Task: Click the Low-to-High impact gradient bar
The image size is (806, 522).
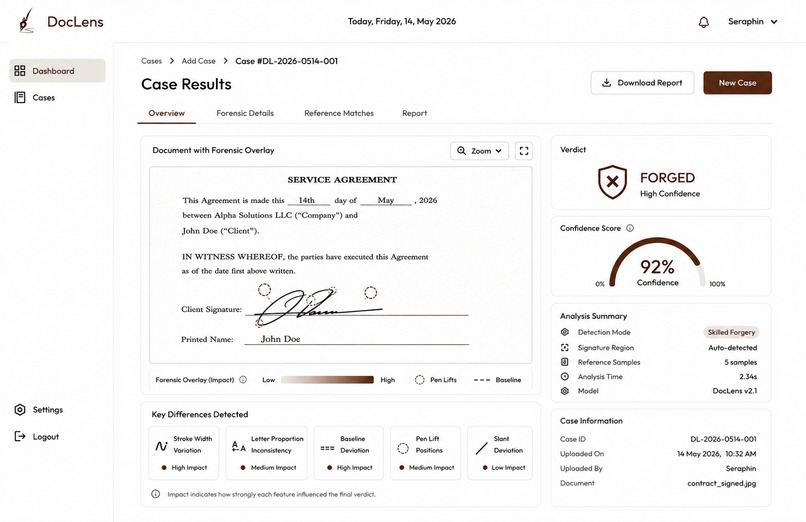Action: 327,380
